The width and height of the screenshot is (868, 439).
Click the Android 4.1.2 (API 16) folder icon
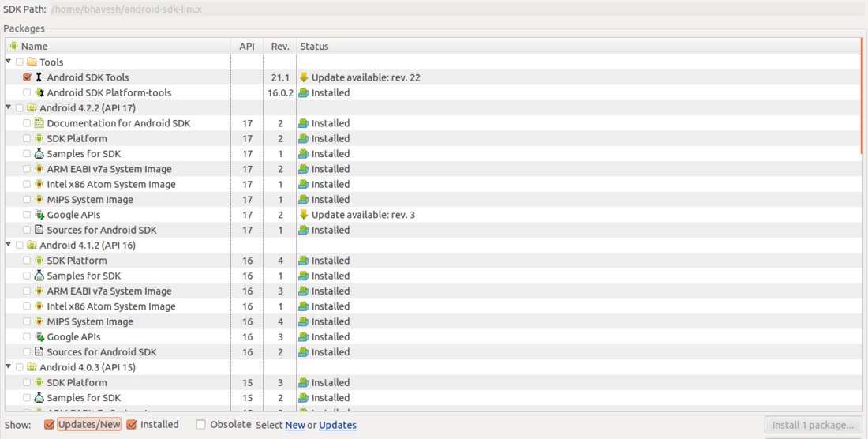pyautogui.click(x=32, y=246)
